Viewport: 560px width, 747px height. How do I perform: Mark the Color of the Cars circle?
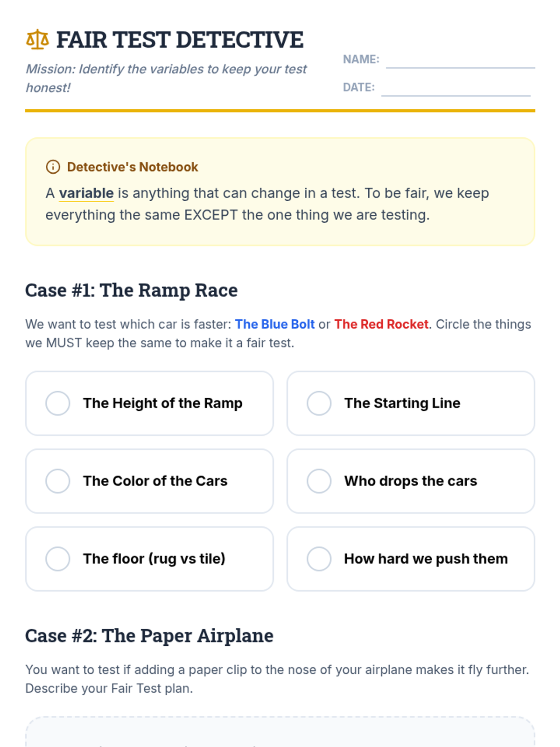[58, 481]
